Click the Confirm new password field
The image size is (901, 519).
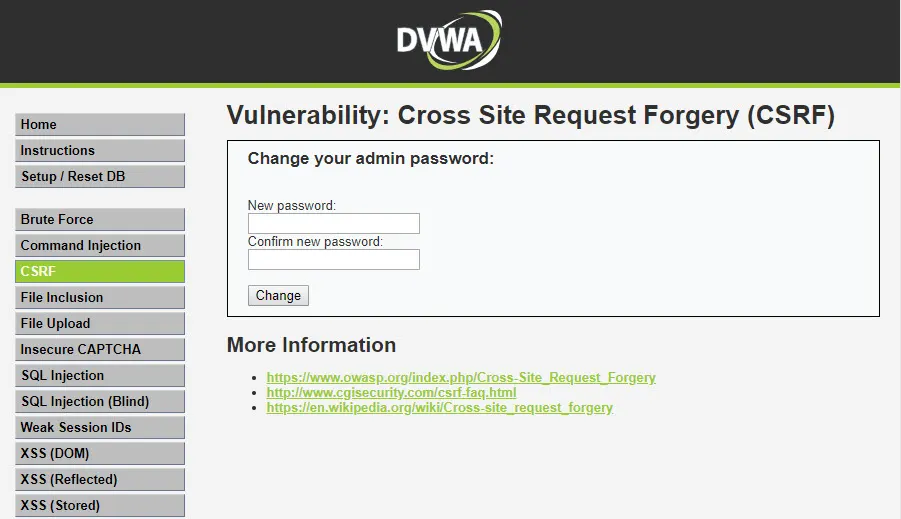pos(333,260)
